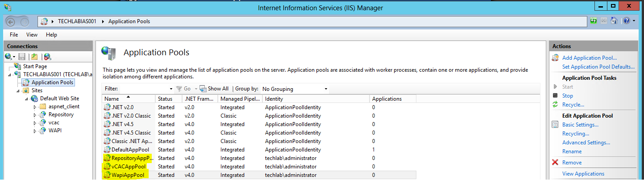The height and width of the screenshot is (180, 644).
Task: Click the View Applications link
Action: pyautogui.click(x=583, y=173)
